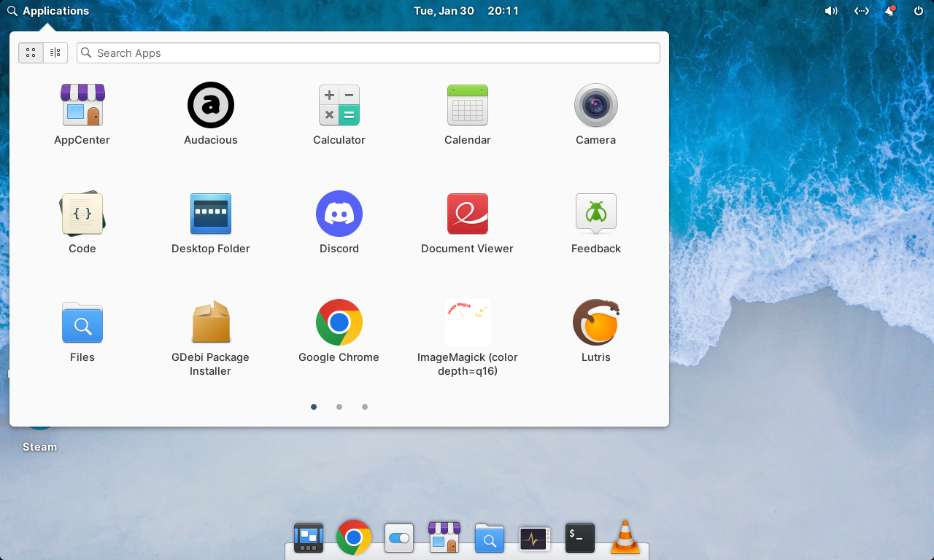Select the Steam desktop shortcut label
934x560 pixels.
coord(39,447)
